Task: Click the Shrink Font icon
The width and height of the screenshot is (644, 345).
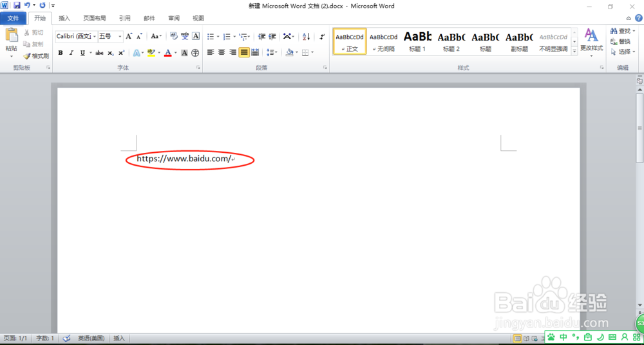Action: [139, 36]
